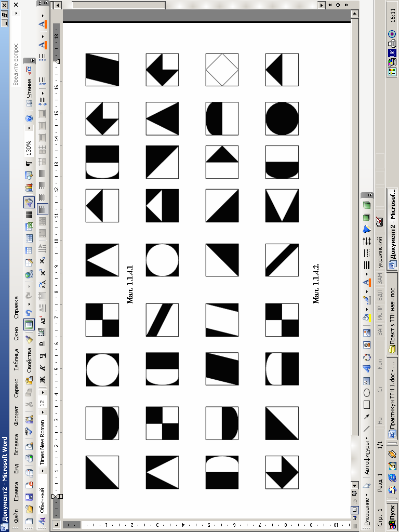Viewport: 399px width, 532px height.
Task: Toggle Italic (К) formatting
Action: pos(43,367)
